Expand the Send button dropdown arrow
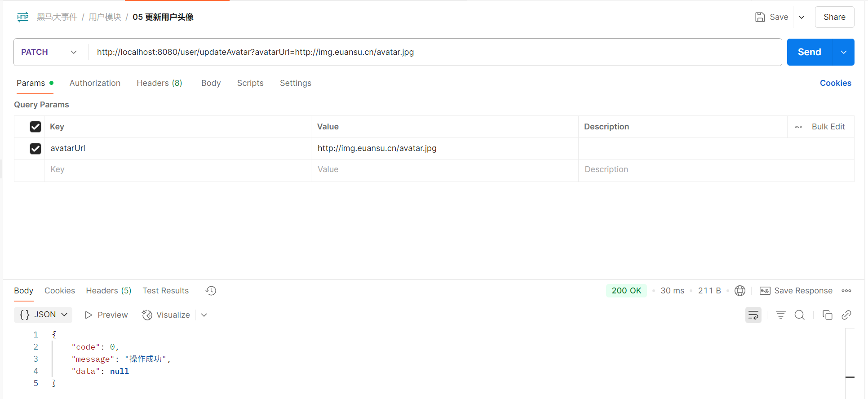Viewport: 868px width, 399px height. (x=843, y=52)
